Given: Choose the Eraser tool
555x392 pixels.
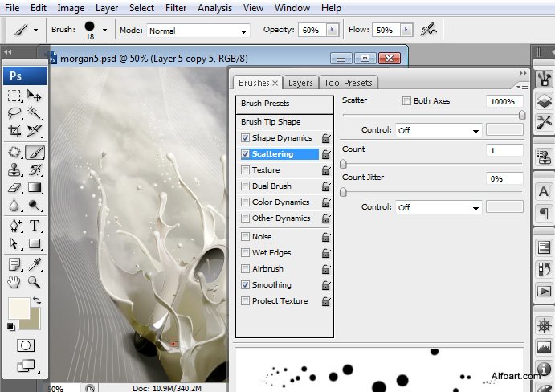Looking at the screenshot, I should click(14, 188).
